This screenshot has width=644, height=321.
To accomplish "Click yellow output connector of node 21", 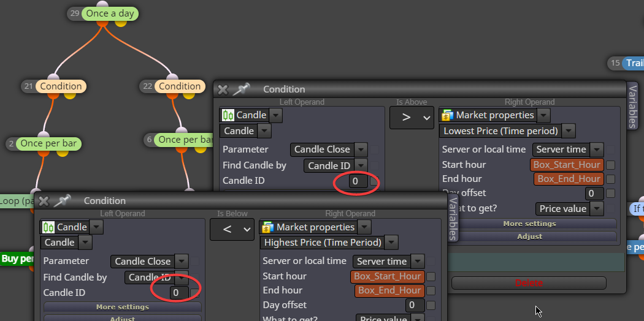I will (x=69, y=95).
